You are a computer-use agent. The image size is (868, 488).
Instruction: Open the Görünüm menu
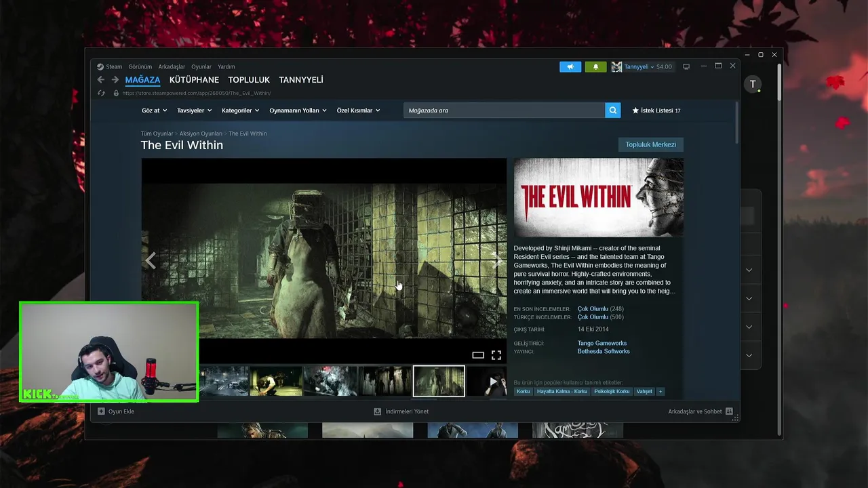[140, 67]
